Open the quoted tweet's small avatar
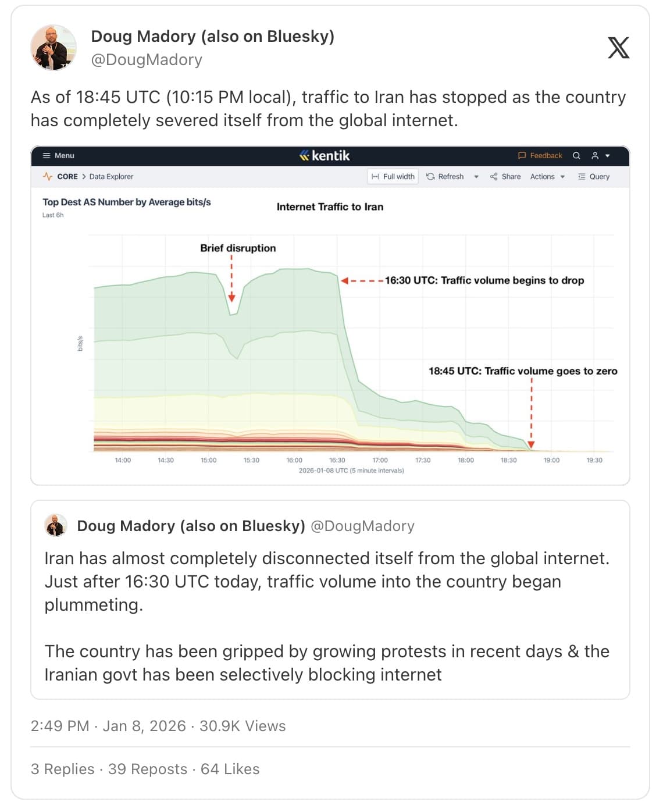 [x=56, y=525]
